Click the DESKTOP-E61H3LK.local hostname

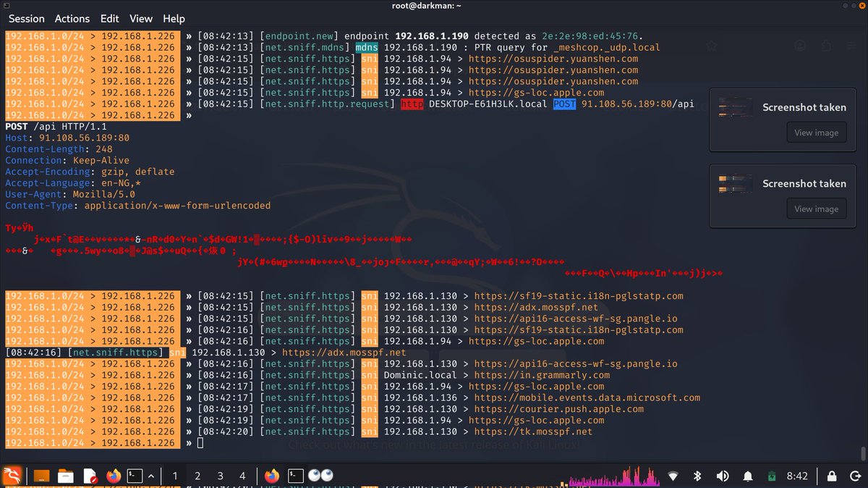(x=488, y=104)
